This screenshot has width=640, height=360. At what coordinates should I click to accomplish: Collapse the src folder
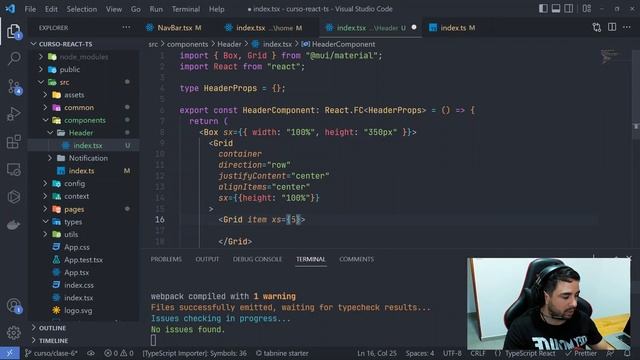coord(41,82)
